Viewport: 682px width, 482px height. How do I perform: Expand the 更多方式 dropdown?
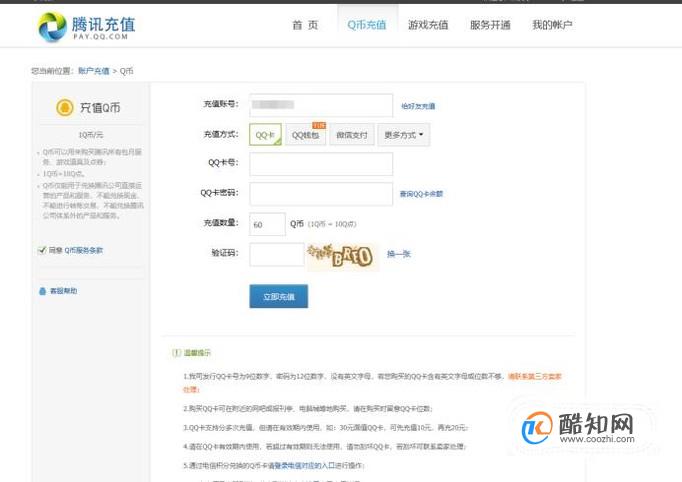404,134
